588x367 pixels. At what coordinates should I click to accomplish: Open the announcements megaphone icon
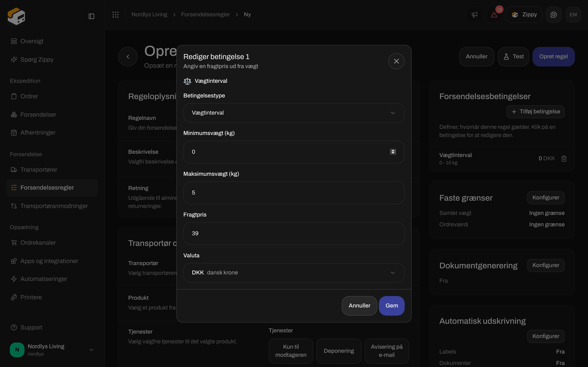click(x=474, y=14)
